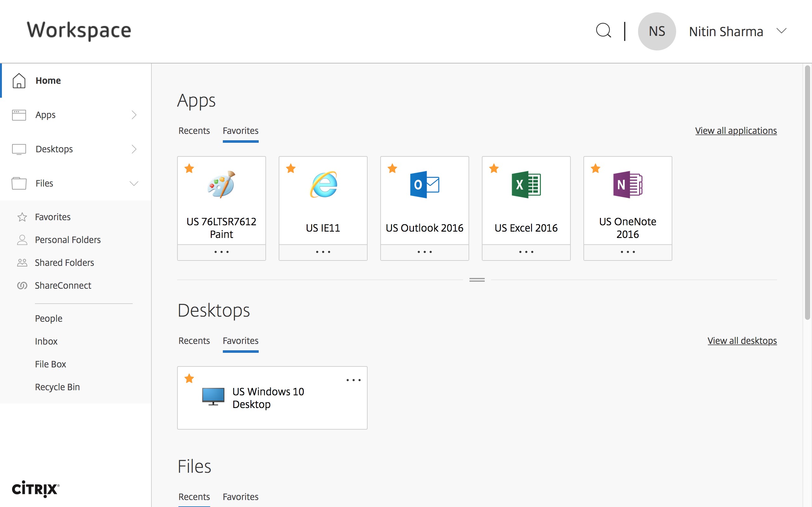The width and height of the screenshot is (812, 507).
Task: Click the vertical scrollbar thumb
Action: tap(807, 193)
